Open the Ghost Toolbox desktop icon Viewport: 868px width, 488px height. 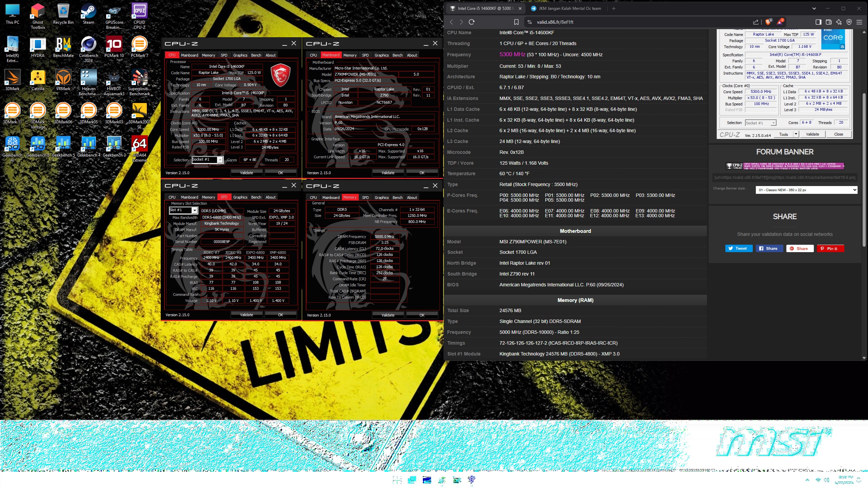tap(38, 17)
